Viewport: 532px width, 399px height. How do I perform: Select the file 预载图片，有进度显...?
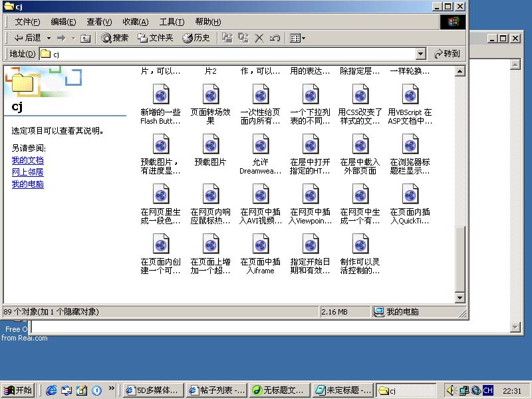tap(161, 154)
